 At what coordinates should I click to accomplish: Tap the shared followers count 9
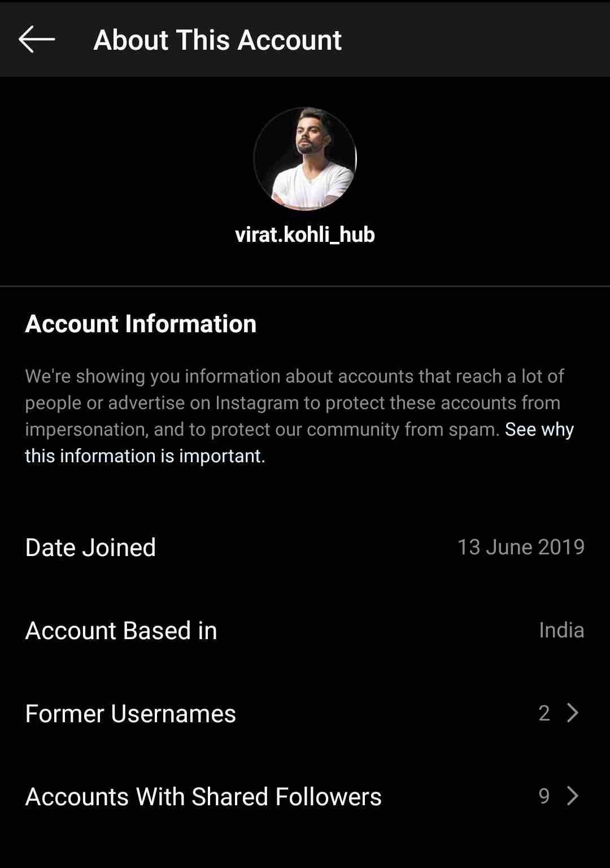point(544,796)
